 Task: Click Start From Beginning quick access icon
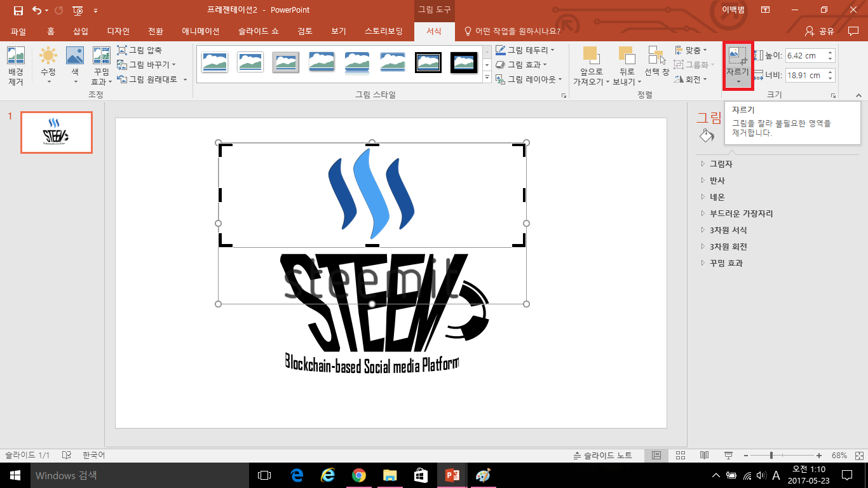[78, 10]
